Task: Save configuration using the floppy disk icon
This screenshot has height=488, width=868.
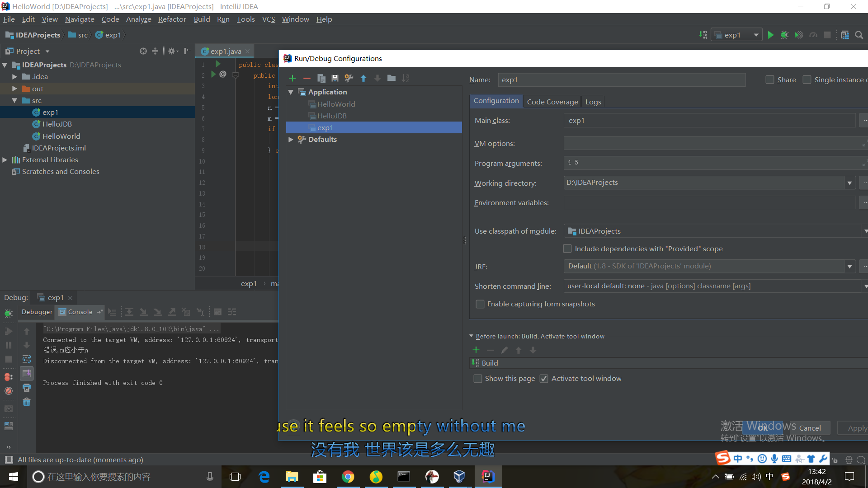Action: coord(335,78)
